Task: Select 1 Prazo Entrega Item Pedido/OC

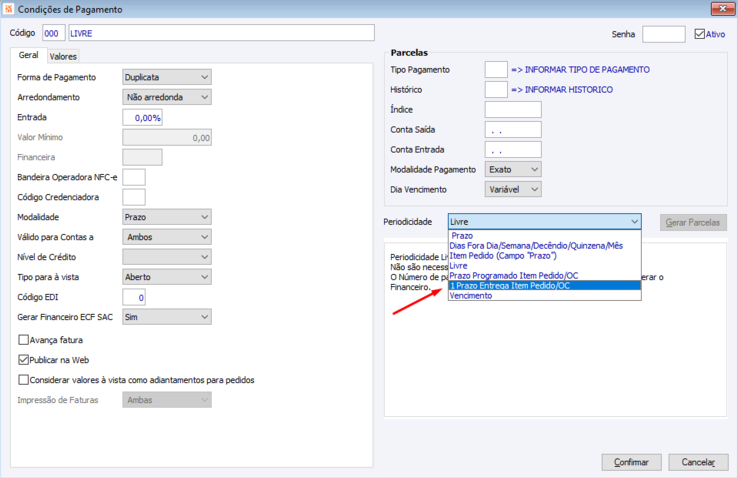Action: pyautogui.click(x=545, y=286)
